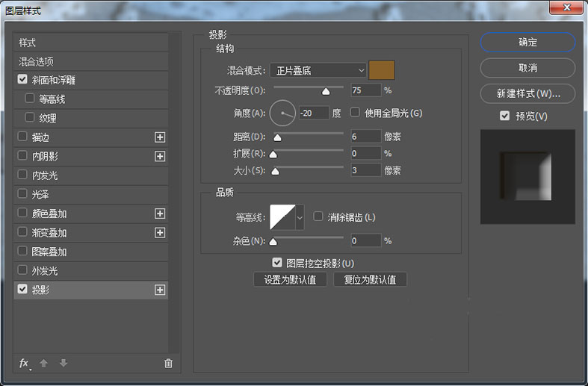Screen dimensions: 588x386
Task: Add another 渐变叠加 effect with its plus icon
Action: click(160, 233)
